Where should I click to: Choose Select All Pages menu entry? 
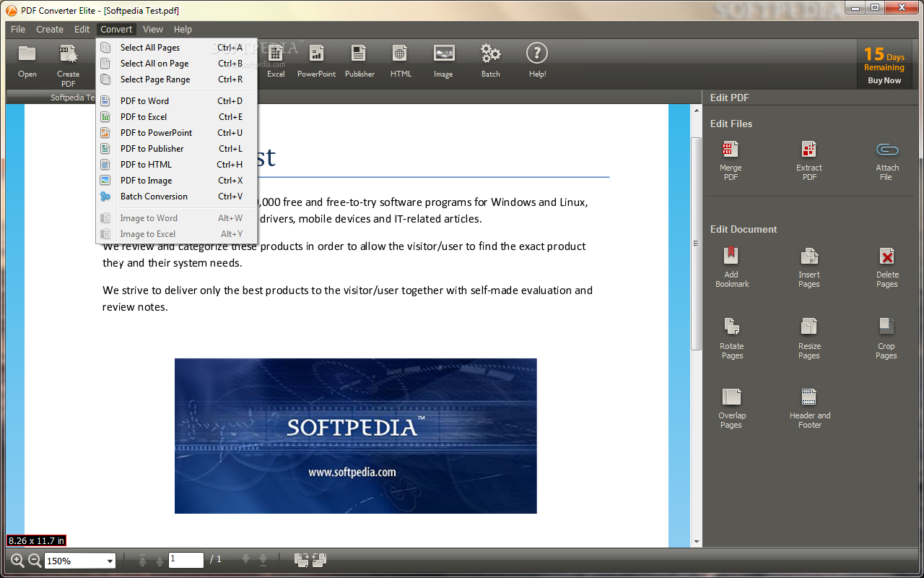177,48
